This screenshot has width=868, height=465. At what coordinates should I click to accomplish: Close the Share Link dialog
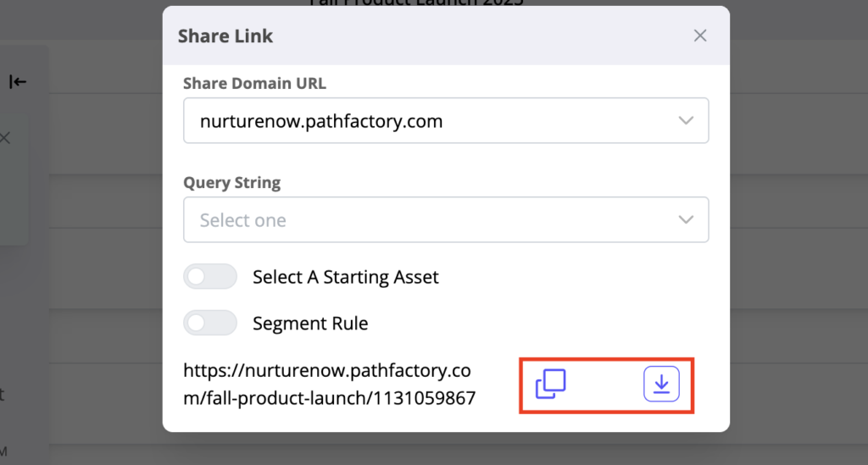(700, 36)
